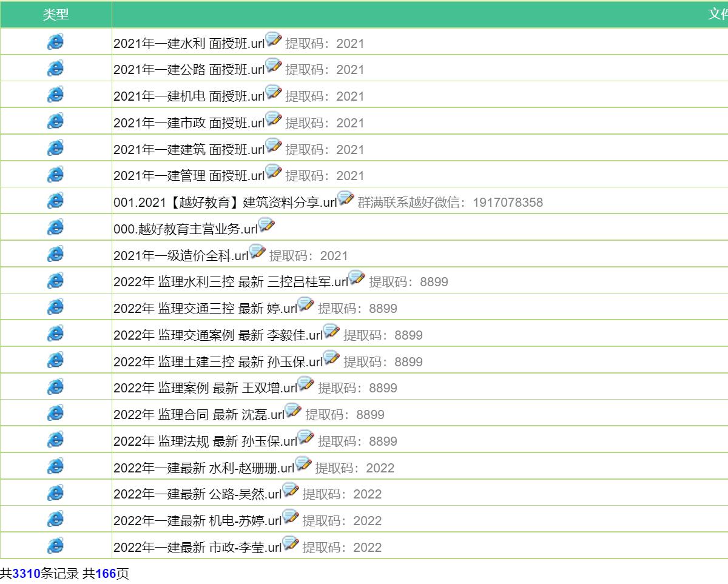Open 2022年一建最新 机电-苏婷.url link
This screenshot has width=728, height=584.
coord(197,521)
